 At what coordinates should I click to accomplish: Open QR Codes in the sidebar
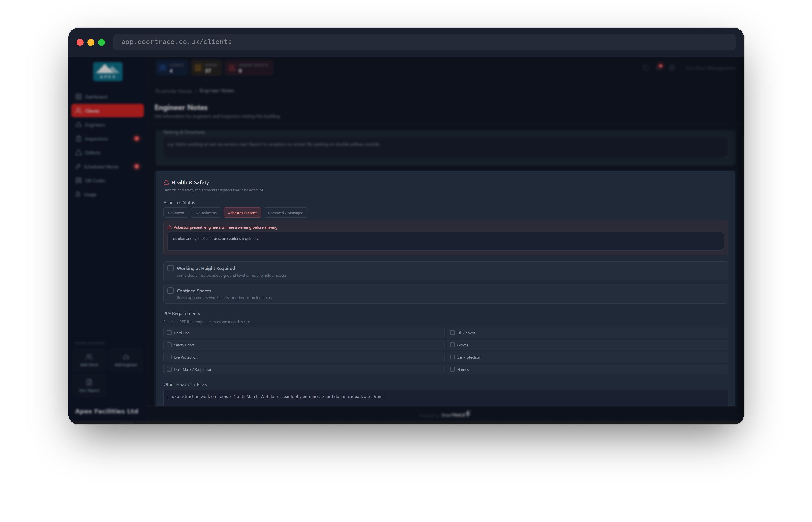tap(107, 180)
